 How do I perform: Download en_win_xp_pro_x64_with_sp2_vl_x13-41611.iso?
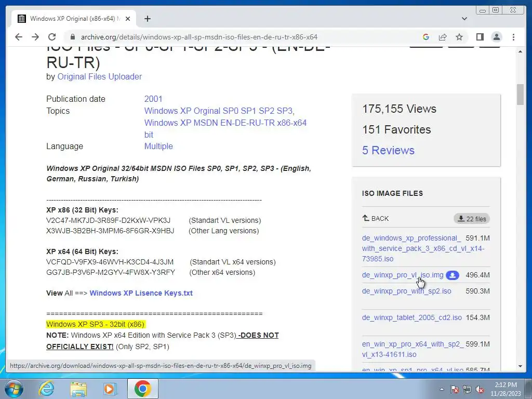(413, 349)
